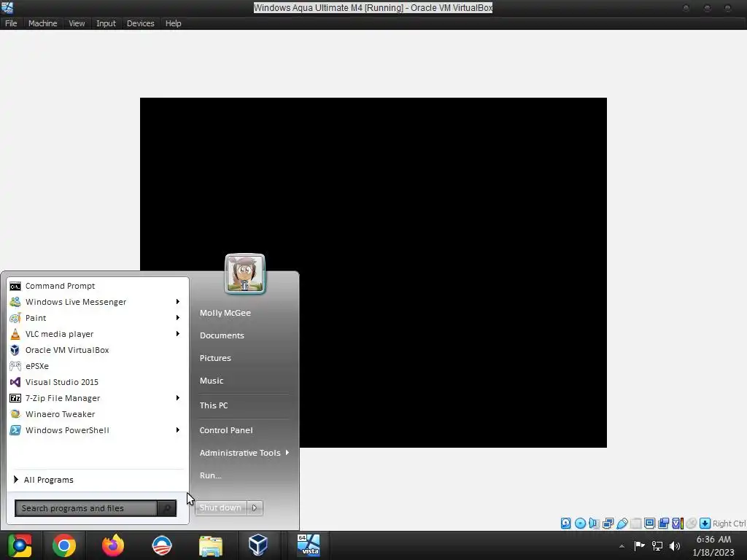Expand Paint jump list arrow
Image resolution: width=747 pixels, height=560 pixels.
(x=178, y=318)
